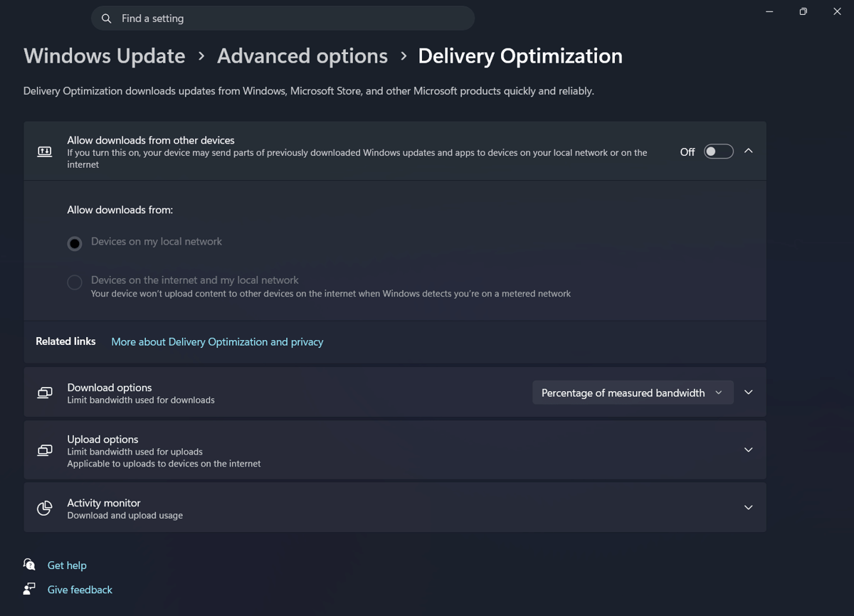Screen dimensions: 854x616
Task: Select Devices on my local network
Action: [x=75, y=243]
